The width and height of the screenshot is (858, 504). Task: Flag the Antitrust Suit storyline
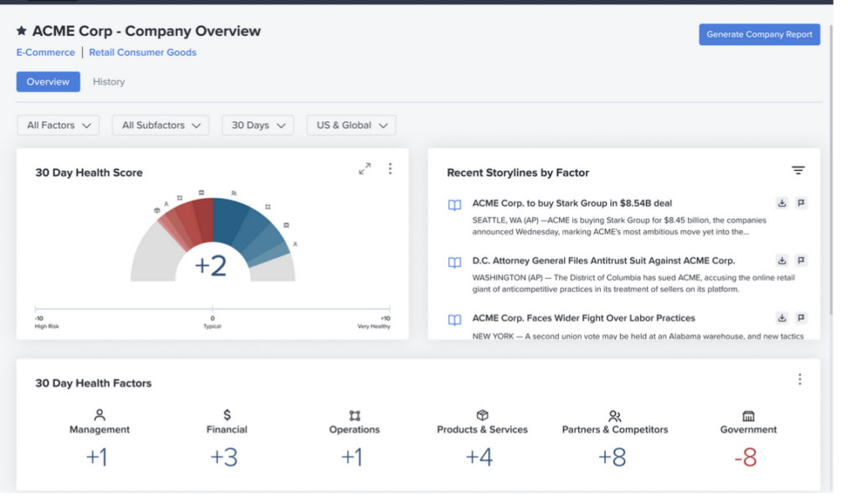[801, 260]
